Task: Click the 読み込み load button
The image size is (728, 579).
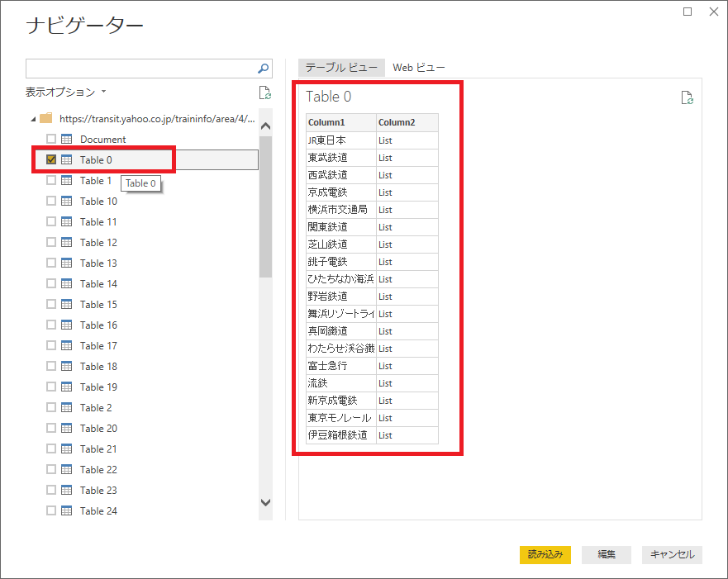Action: (x=545, y=554)
